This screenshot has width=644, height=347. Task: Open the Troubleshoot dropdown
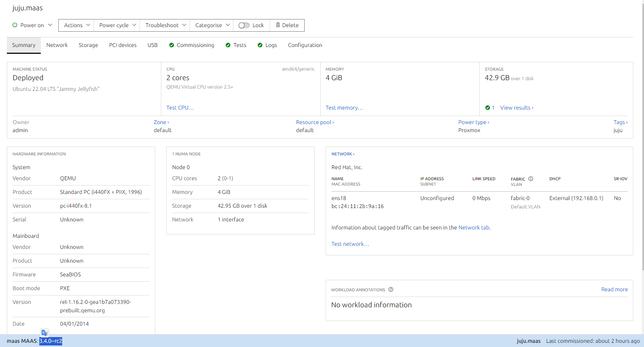click(165, 25)
